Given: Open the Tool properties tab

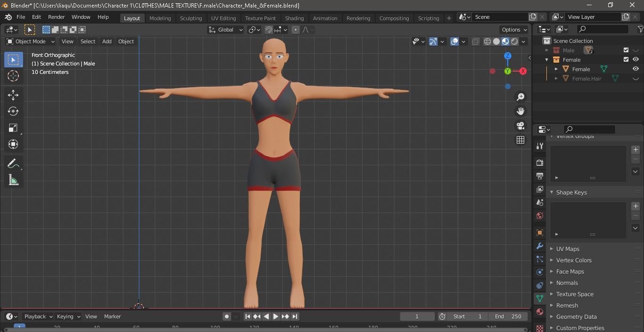Looking at the screenshot, I should (540, 146).
